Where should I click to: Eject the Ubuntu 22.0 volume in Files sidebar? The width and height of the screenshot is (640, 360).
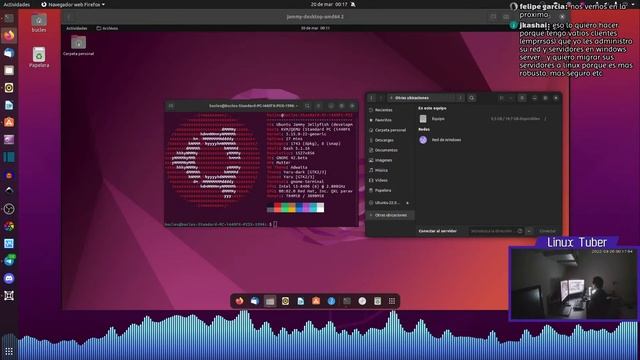click(x=407, y=203)
